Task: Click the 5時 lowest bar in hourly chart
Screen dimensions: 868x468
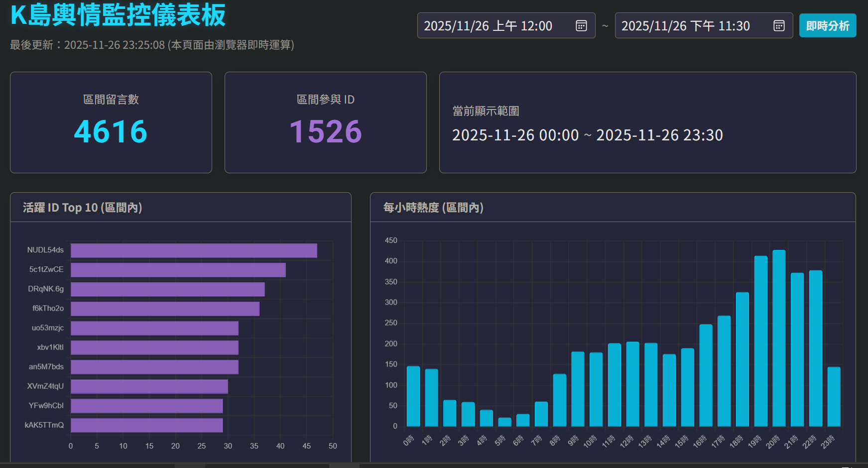Action: 504,422
